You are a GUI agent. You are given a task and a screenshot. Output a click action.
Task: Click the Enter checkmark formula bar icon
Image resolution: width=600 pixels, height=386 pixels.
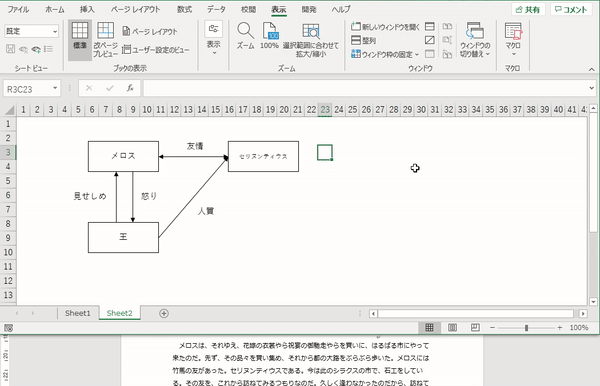(x=110, y=88)
